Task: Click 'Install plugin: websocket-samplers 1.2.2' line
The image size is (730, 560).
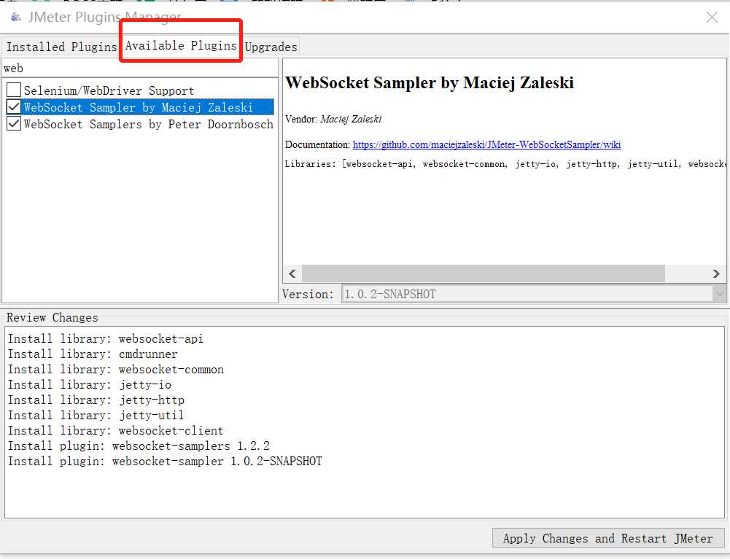Action: click(139, 446)
